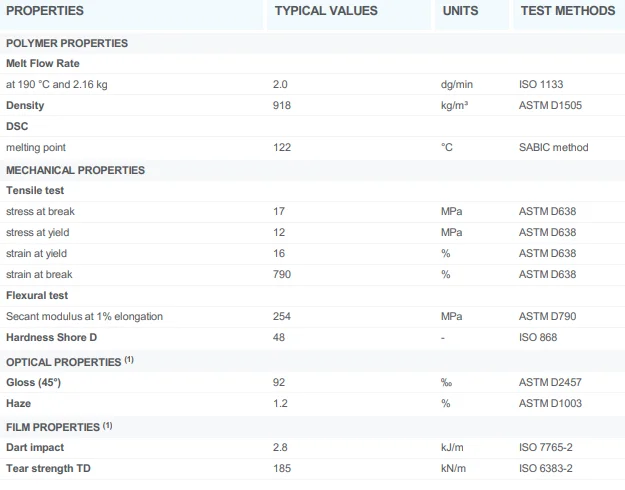
Task: Click the OPTICAL PROPERTIES section heading
Action: (64, 361)
